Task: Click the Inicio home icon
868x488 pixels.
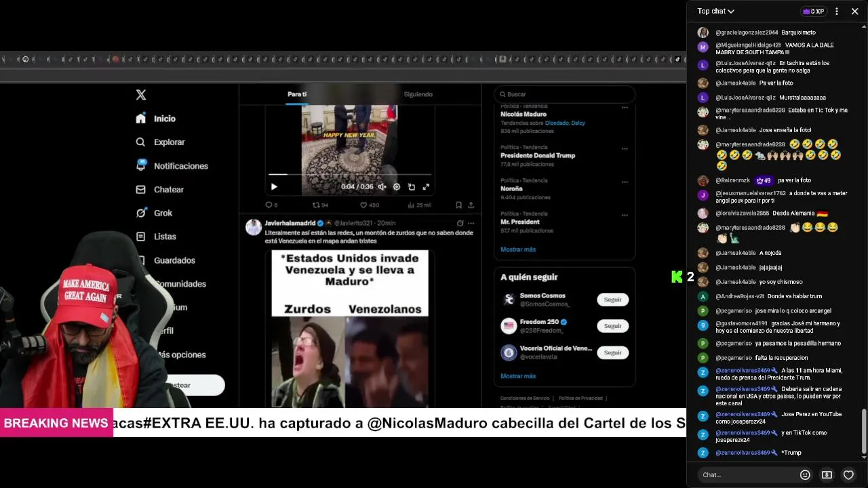Action: click(x=140, y=119)
